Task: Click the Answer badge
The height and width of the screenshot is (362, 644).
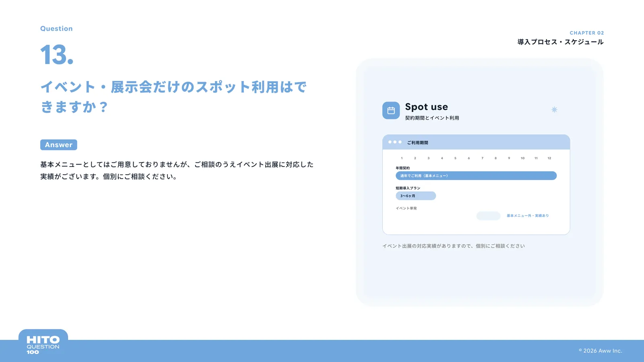Action: pos(59,145)
